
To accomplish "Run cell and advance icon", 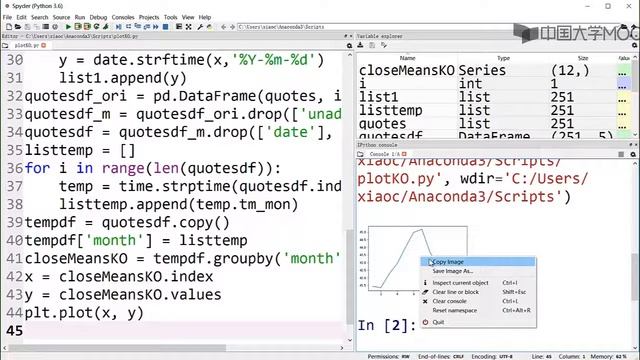I will pyautogui.click(x=87, y=27).
